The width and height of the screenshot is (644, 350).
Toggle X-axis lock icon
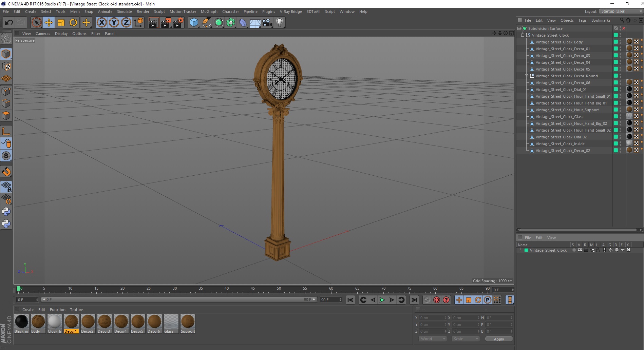coord(101,23)
